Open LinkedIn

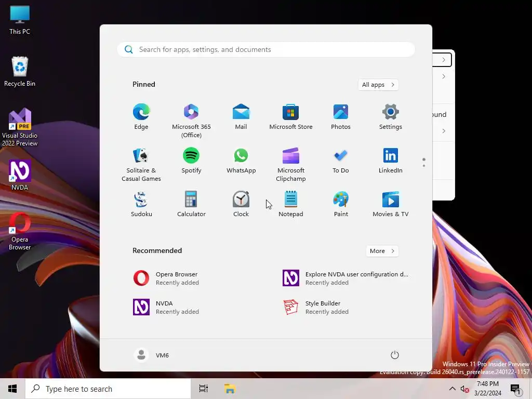[x=391, y=161]
